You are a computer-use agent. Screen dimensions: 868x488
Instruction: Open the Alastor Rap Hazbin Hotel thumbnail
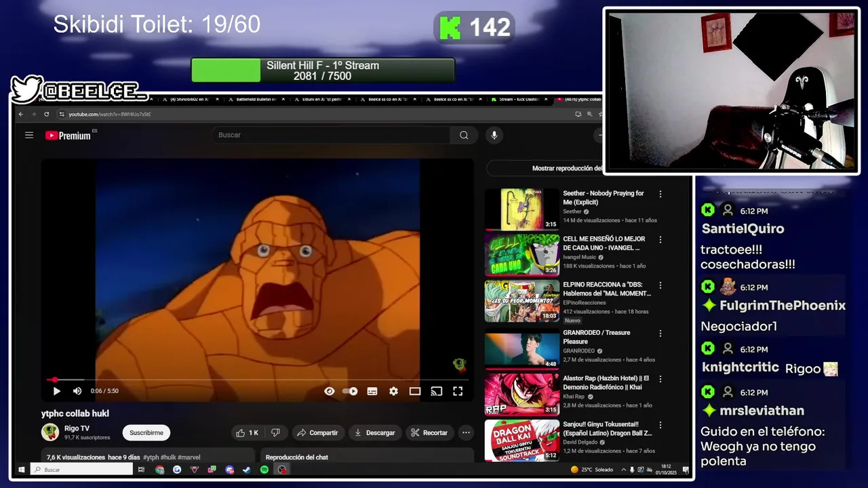click(521, 394)
